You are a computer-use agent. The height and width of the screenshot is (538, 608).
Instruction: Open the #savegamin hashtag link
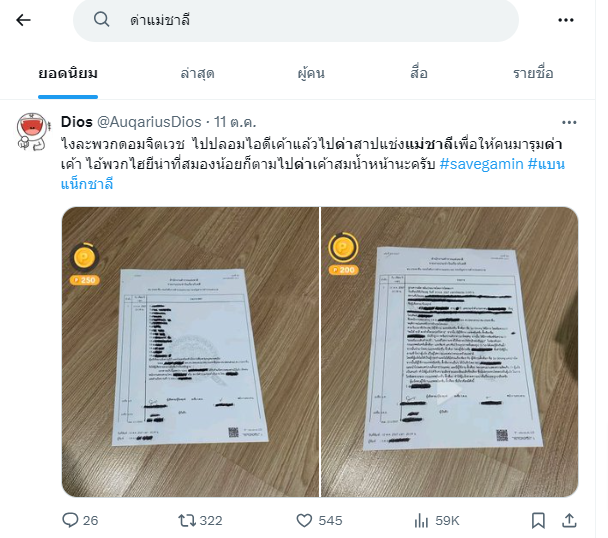click(x=482, y=164)
